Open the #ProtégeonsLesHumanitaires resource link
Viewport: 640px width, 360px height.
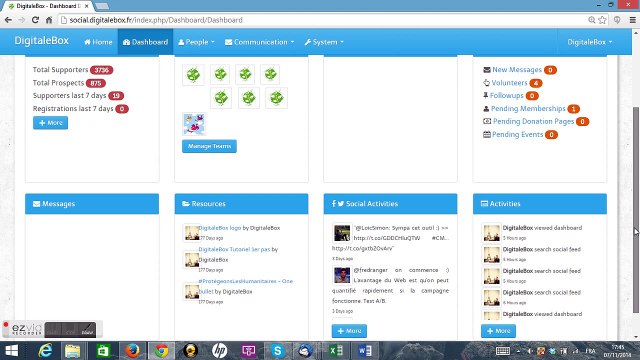(x=245, y=286)
